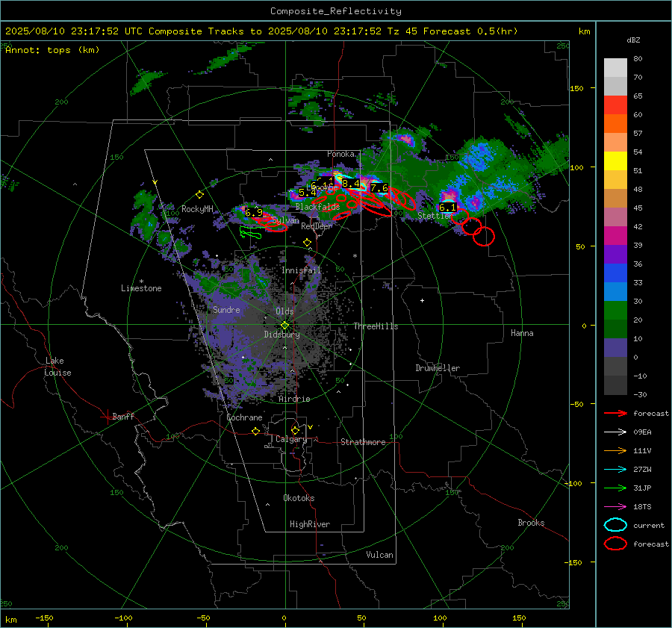Click the red forecast arrow legend icon
The width and height of the screenshot is (672, 628).
tap(615, 413)
